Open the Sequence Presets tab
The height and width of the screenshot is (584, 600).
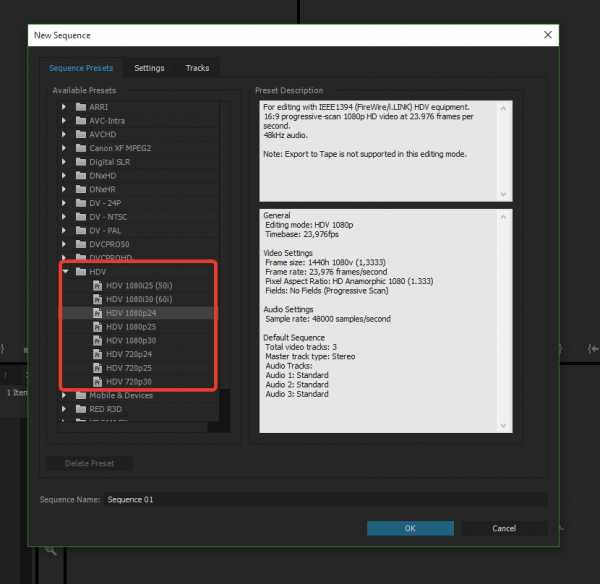tap(81, 68)
